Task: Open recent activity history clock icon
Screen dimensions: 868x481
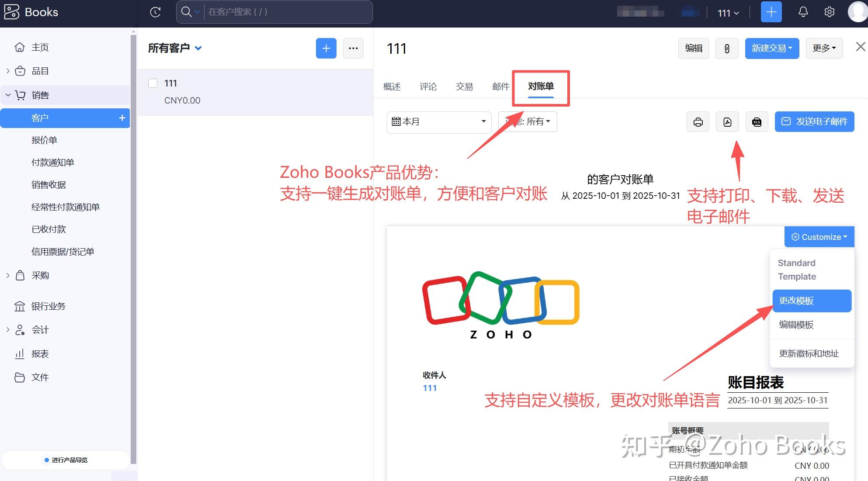Action: [x=155, y=12]
